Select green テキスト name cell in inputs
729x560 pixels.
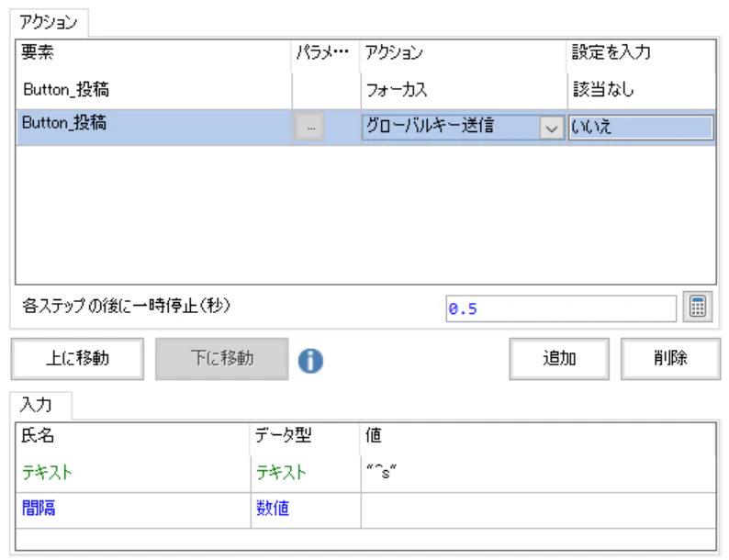[133, 473]
